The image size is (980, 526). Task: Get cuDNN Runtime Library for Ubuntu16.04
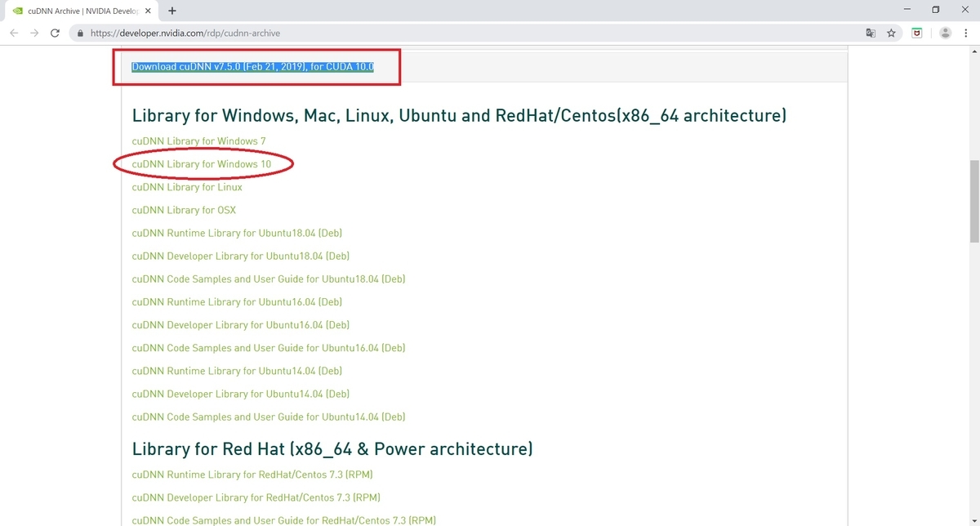click(237, 301)
